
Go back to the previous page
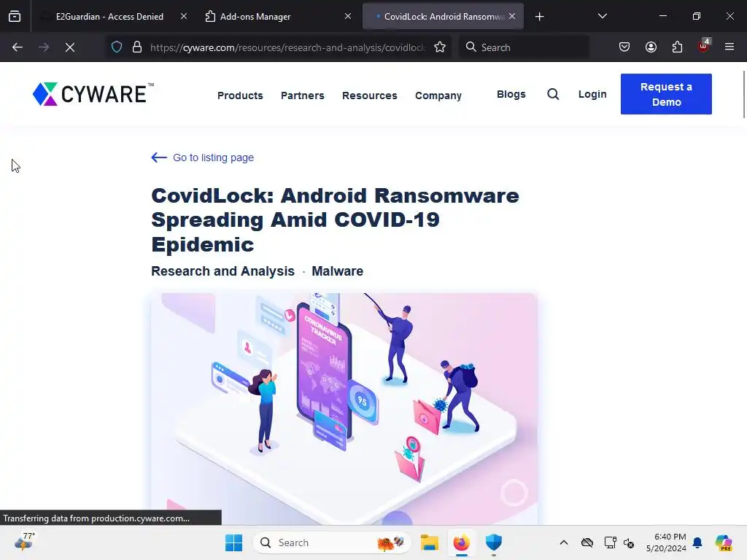click(x=18, y=47)
